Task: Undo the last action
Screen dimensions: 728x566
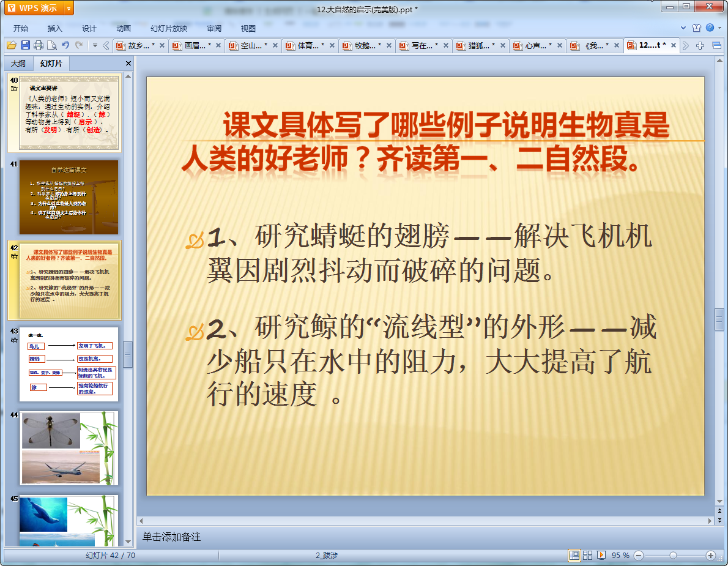Action: 65,45
